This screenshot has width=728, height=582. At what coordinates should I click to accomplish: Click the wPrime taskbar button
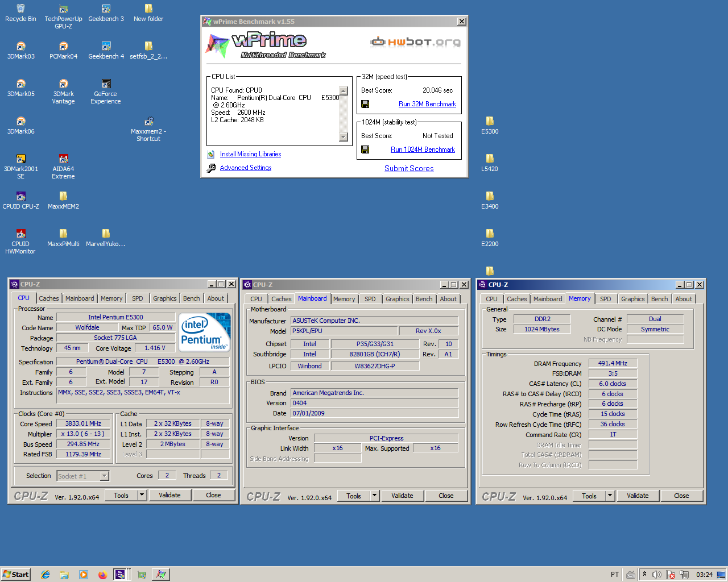pos(161,575)
